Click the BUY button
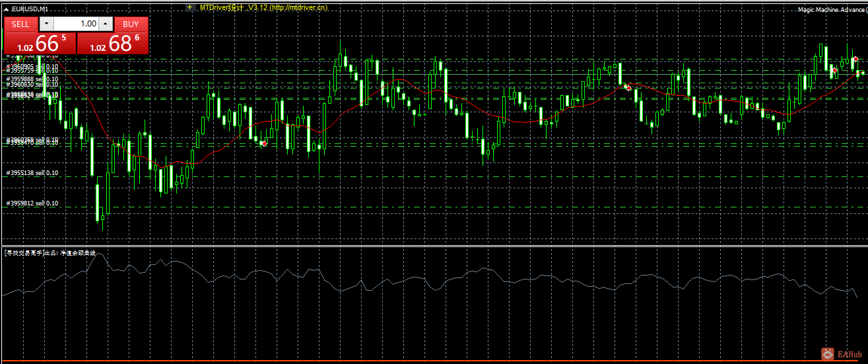This screenshot has height=364, width=868. (131, 24)
